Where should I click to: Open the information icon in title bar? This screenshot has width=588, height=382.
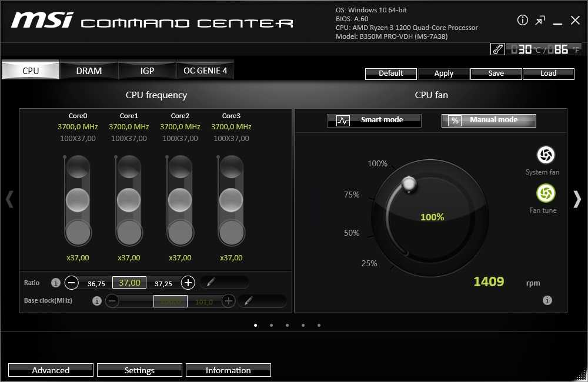pos(522,21)
